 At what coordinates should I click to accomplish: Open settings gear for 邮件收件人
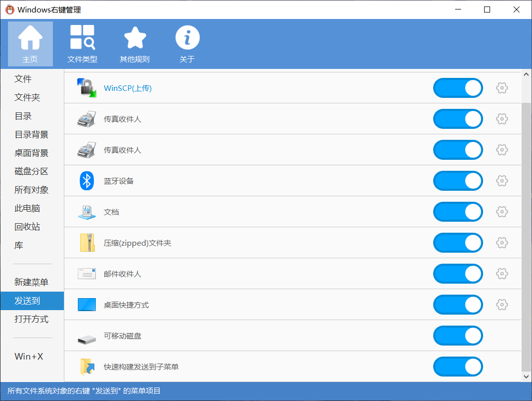point(502,274)
